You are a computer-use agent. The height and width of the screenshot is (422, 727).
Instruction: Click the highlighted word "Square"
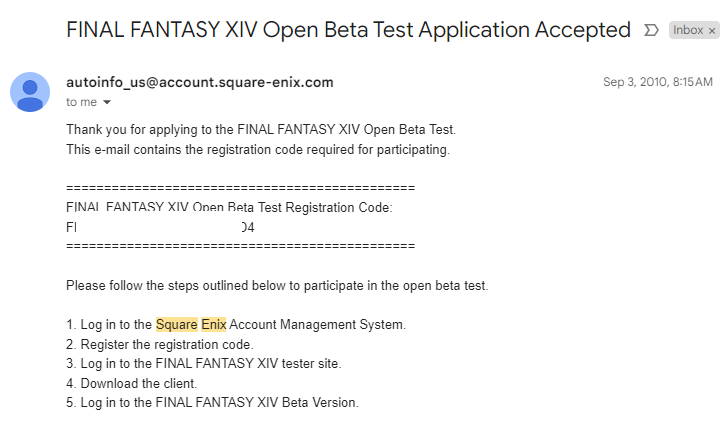pos(176,324)
